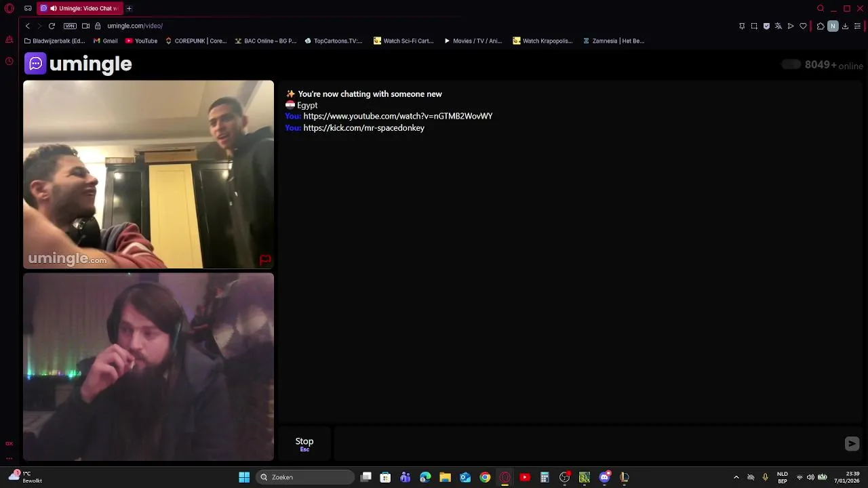This screenshot has width=868, height=488.
Task: Open the Easy Setup lines icon
Action: tap(857, 26)
